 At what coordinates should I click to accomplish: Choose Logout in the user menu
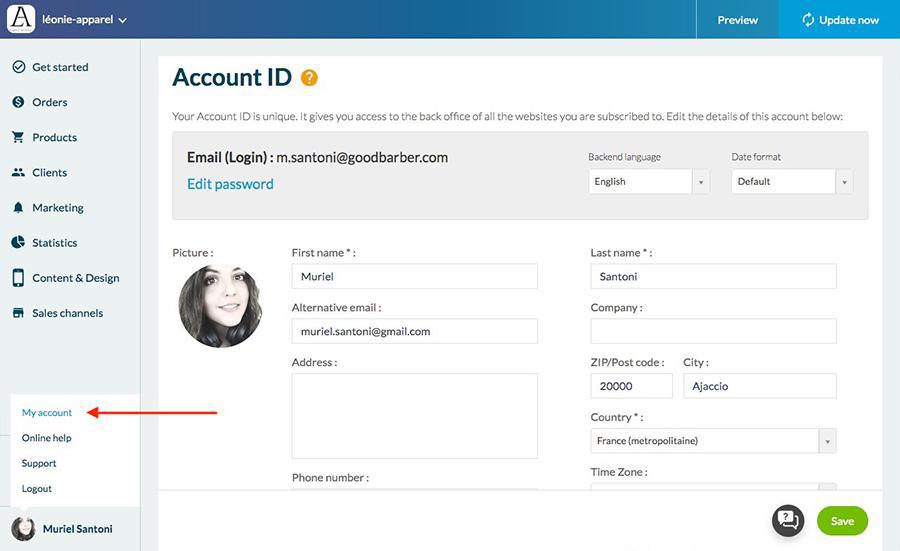(x=37, y=489)
